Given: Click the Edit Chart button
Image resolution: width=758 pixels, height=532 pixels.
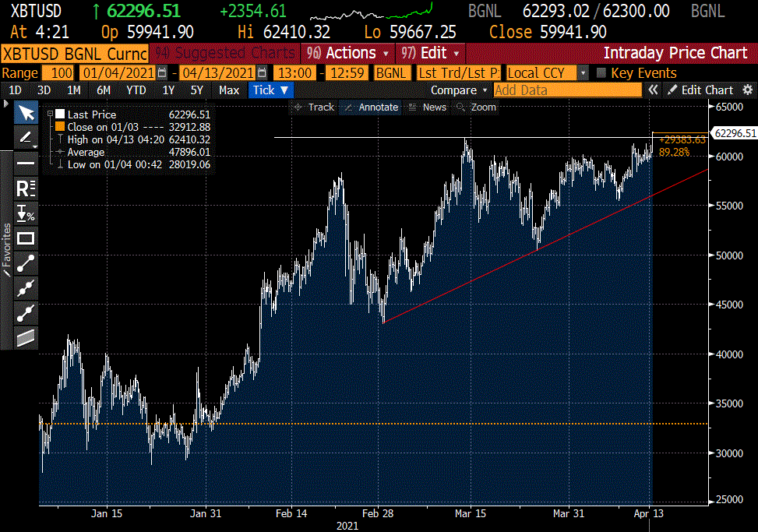Looking at the screenshot, I should [700, 90].
